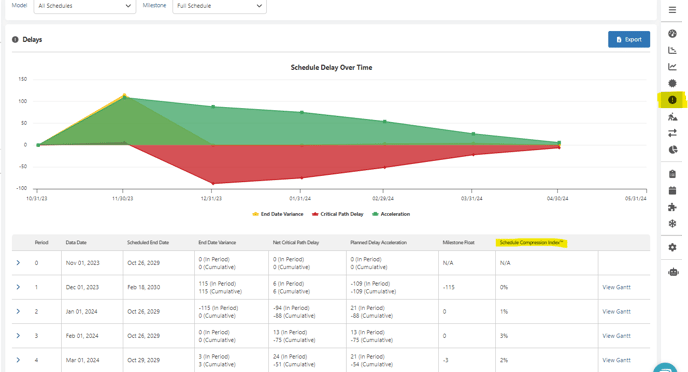Open the hamburger menu icon
The height and width of the screenshot is (372, 688).
click(672, 10)
